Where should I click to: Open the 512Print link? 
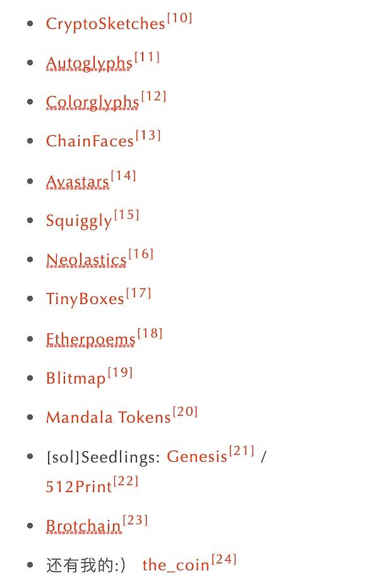(78, 487)
